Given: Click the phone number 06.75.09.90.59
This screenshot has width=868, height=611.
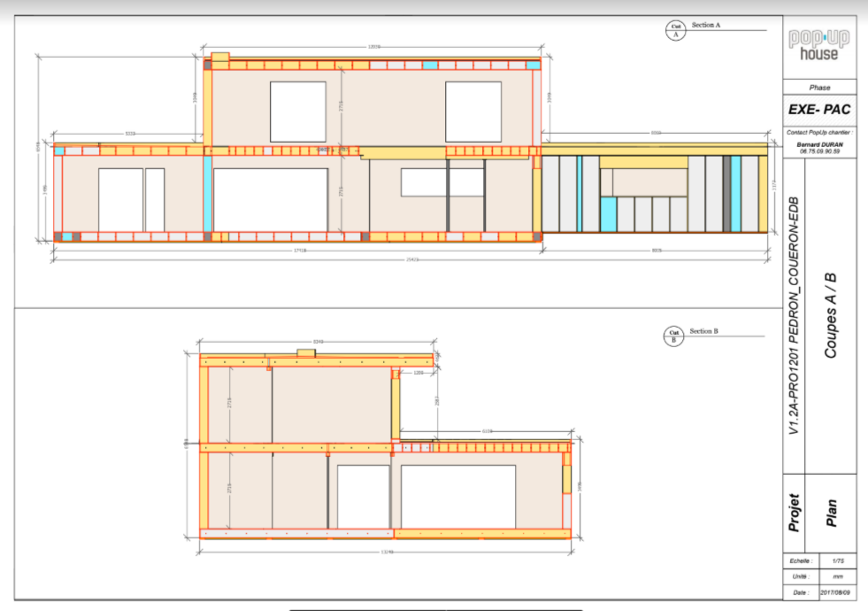Looking at the screenshot, I should click(818, 151).
